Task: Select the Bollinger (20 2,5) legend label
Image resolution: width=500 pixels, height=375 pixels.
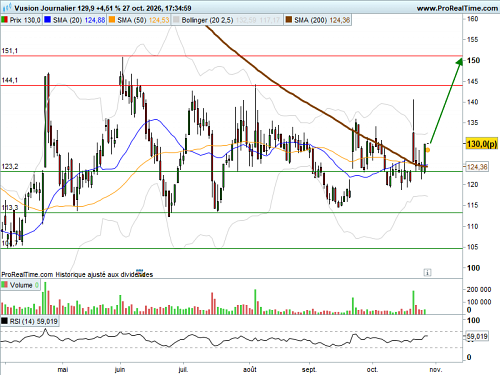Action: coord(207,20)
